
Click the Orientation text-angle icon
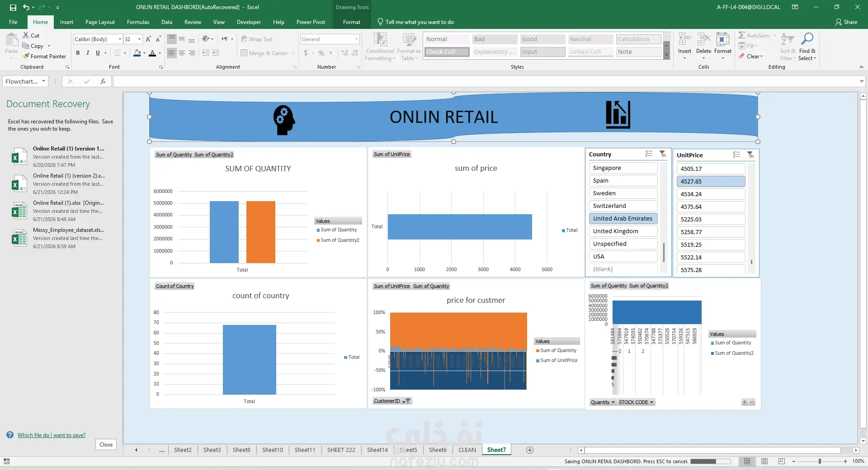tap(206, 39)
